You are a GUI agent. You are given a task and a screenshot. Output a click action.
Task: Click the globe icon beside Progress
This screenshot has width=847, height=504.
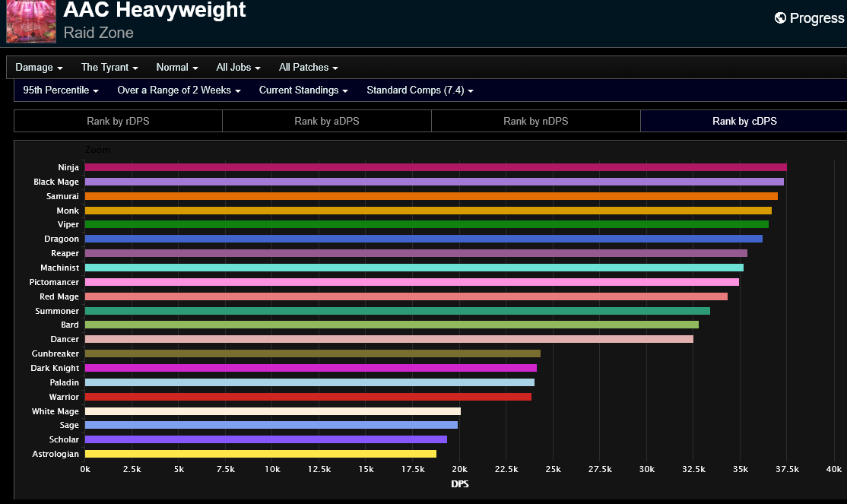coord(780,17)
